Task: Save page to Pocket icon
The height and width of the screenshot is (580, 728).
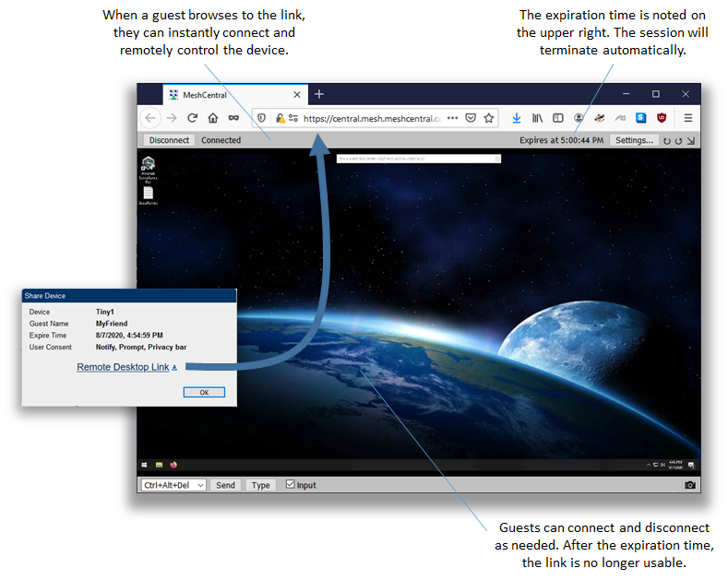Action: 471,118
